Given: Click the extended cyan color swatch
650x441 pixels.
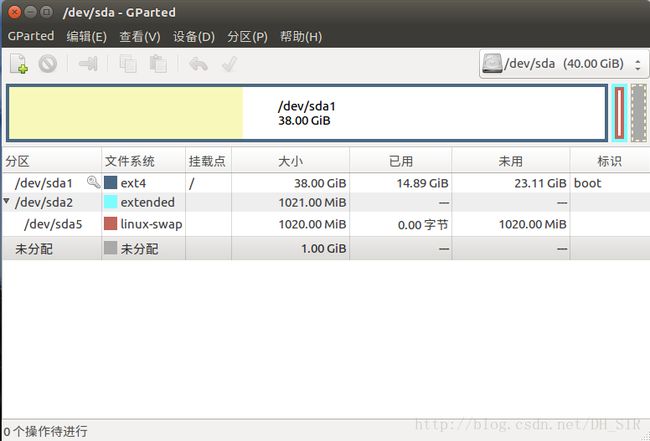Looking at the screenshot, I should tap(110, 202).
